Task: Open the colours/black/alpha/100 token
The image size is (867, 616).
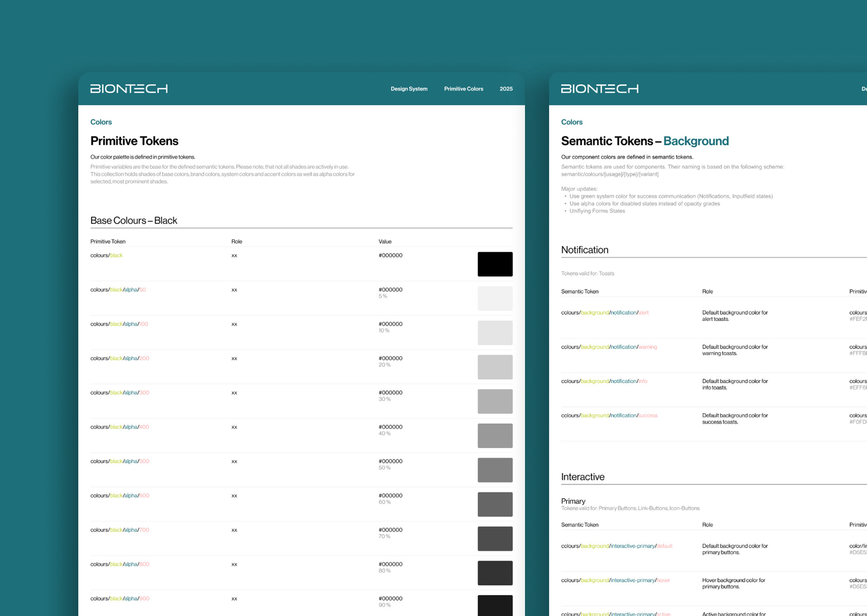Action: pos(119,324)
